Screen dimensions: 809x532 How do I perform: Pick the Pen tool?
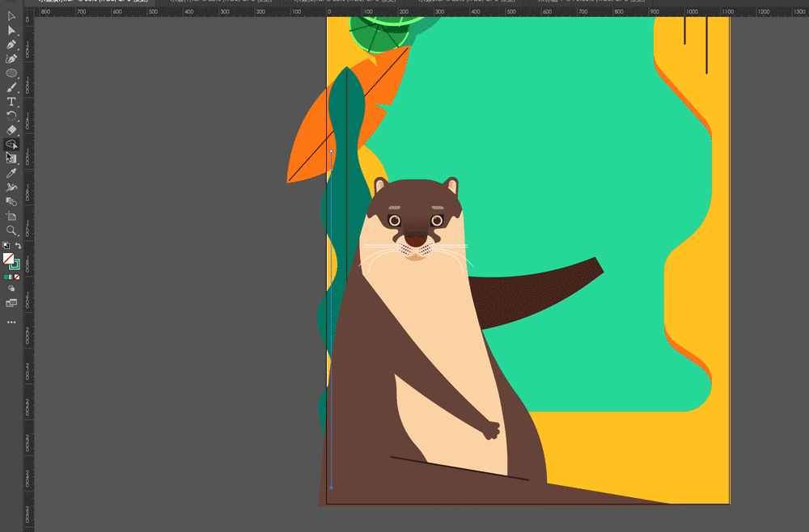11,44
